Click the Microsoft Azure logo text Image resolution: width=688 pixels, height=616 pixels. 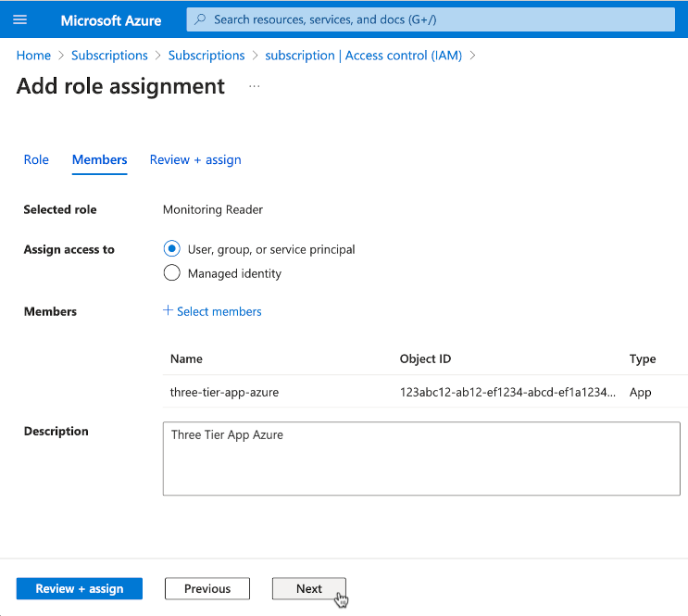click(x=111, y=19)
